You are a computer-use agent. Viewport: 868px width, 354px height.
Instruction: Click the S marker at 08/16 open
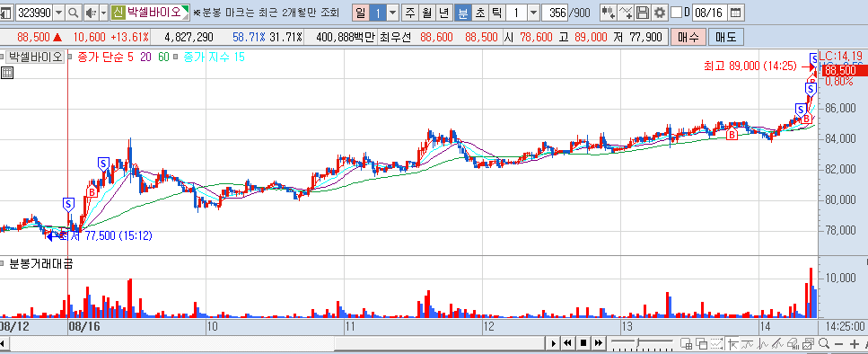click(68, 205)
